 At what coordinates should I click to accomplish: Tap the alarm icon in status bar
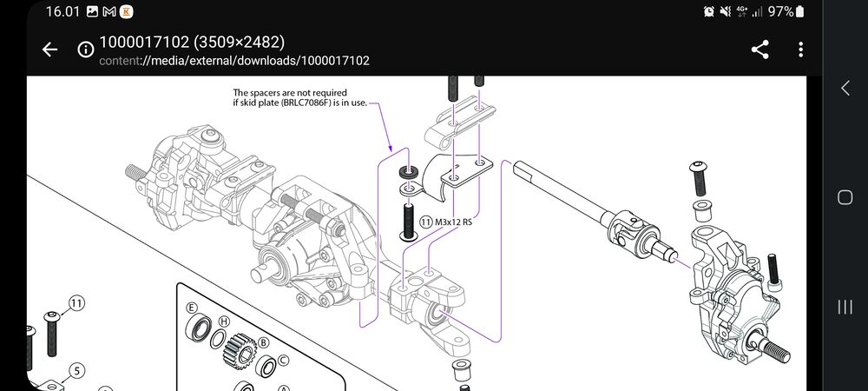[708, 11]
